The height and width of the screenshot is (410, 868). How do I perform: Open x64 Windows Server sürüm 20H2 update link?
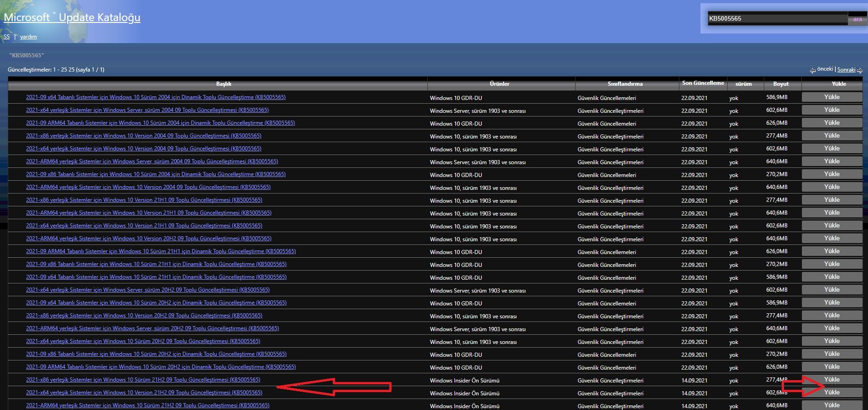point(148,290)
